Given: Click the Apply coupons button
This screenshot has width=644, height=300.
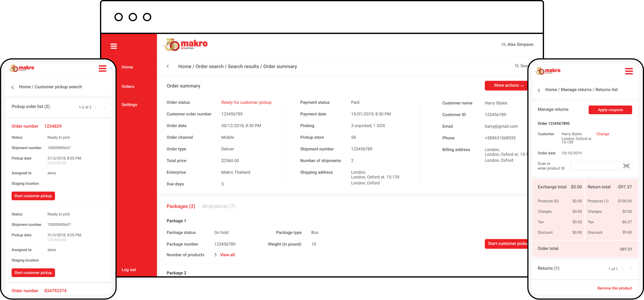Looking at the screenshot, I should tap(610, 110).
